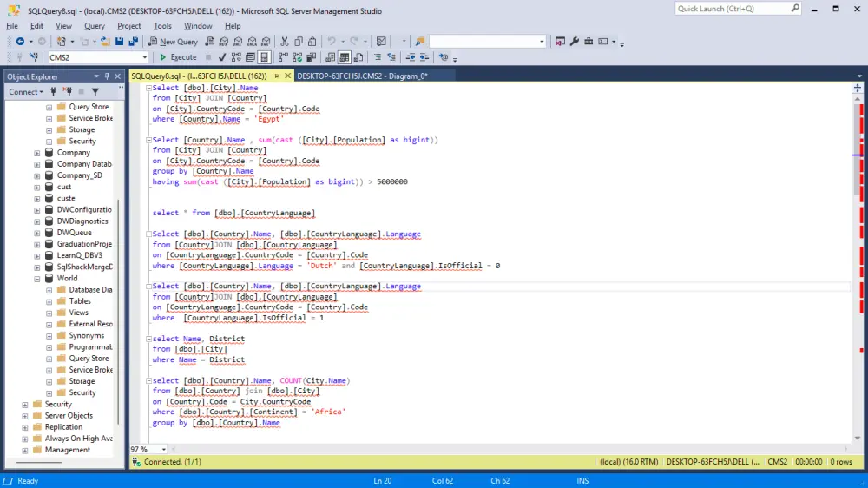Click the New Query toolbar button
The image size is (868, 488).
point(173,42)
